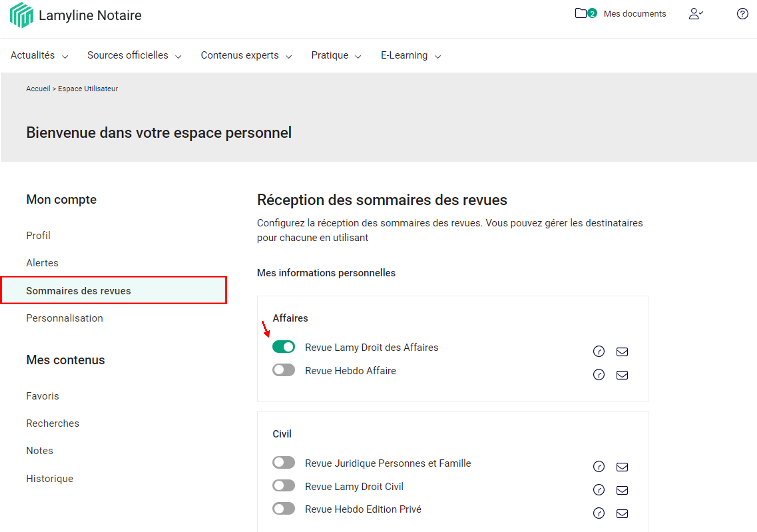
Task: Disable the Revue Lamy Droit des Affaires toggle
Action: tap(283, 347)
